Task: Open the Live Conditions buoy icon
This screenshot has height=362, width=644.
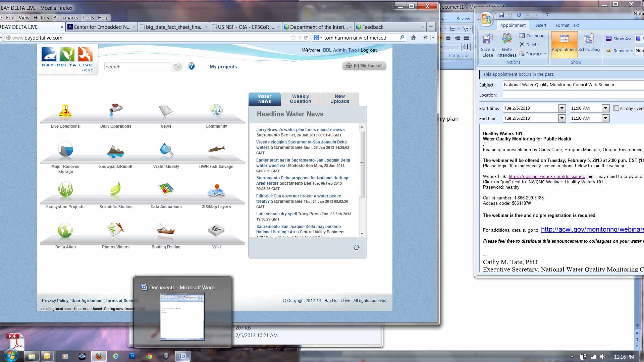Action: point(65,112)
